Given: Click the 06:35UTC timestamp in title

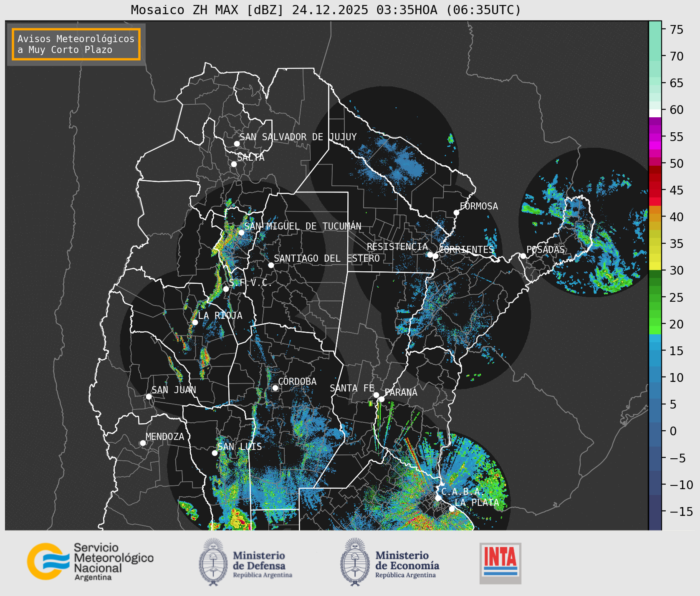Looking at the screenshot, I should [x=483, y=10].
